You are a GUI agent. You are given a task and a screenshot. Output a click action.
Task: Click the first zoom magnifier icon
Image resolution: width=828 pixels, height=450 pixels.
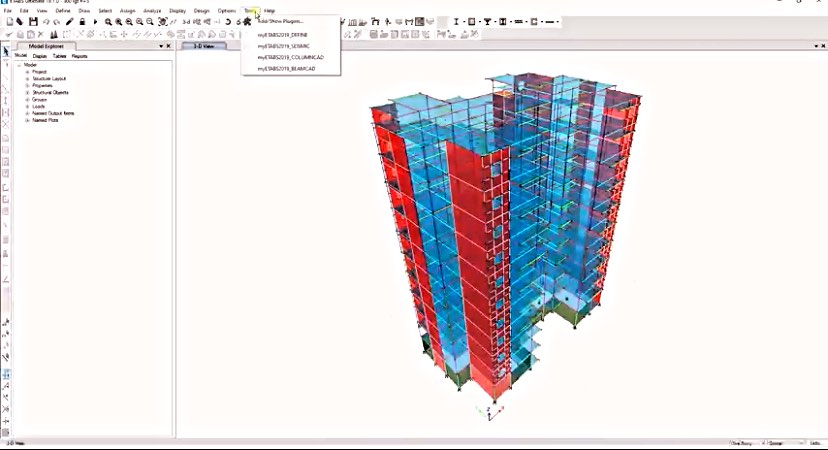(x=108, y=21)
